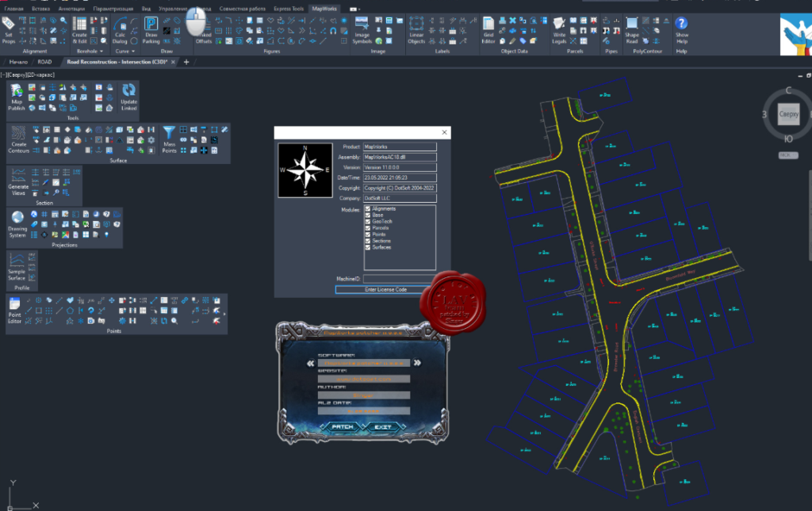Open the Drawing System projections tool
This screenshot has height=511, width=812.
(x=17, y=223)
